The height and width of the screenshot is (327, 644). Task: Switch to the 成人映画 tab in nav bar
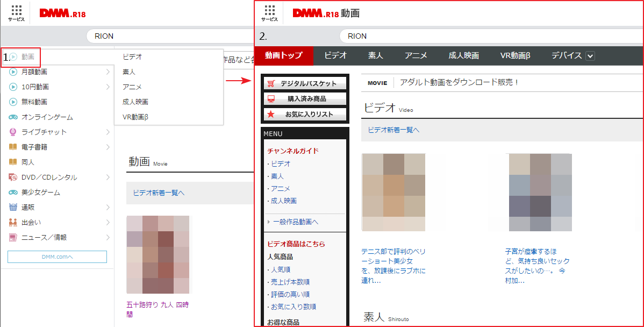pos(463,55)
